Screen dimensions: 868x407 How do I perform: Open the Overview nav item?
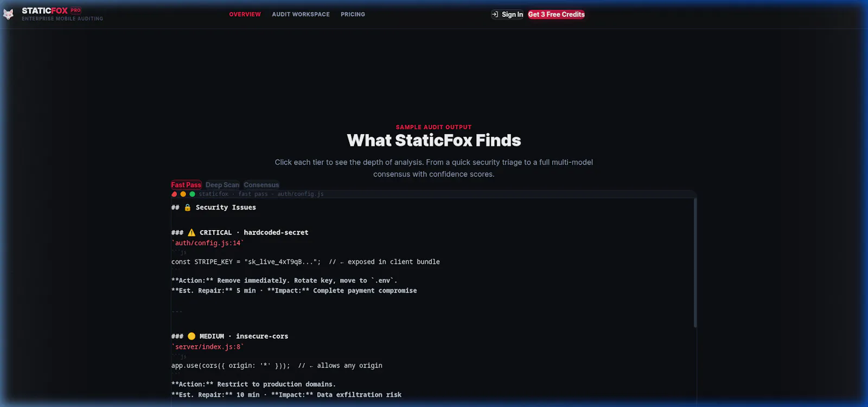tap(245, 15)
